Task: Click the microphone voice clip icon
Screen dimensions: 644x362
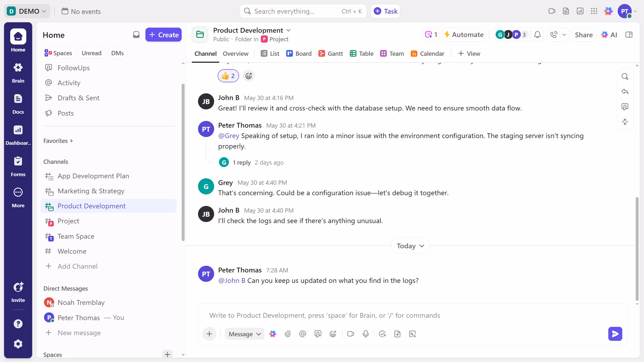Action: (x=365, y=334)
